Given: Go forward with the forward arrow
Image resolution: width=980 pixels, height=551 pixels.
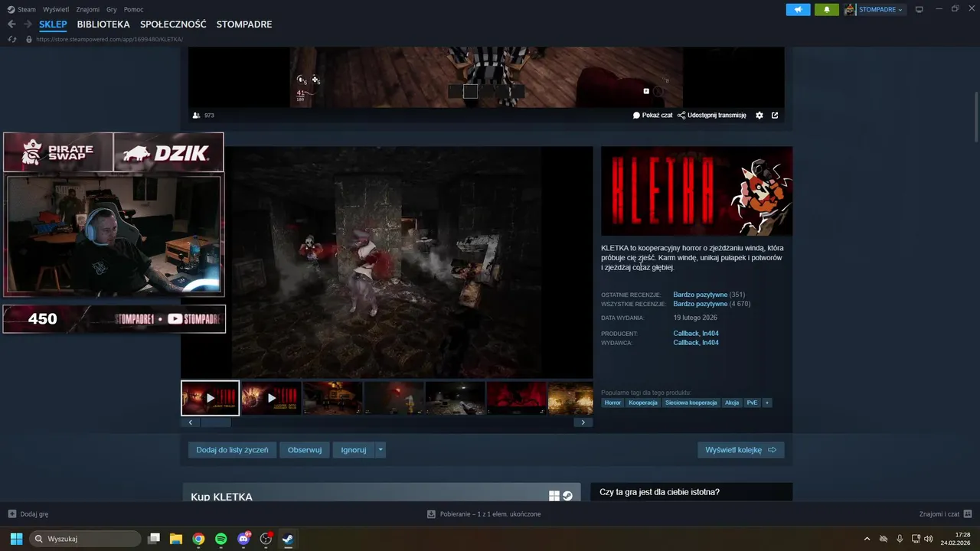Looking at the screenshot, I should (x=28, y=24).
